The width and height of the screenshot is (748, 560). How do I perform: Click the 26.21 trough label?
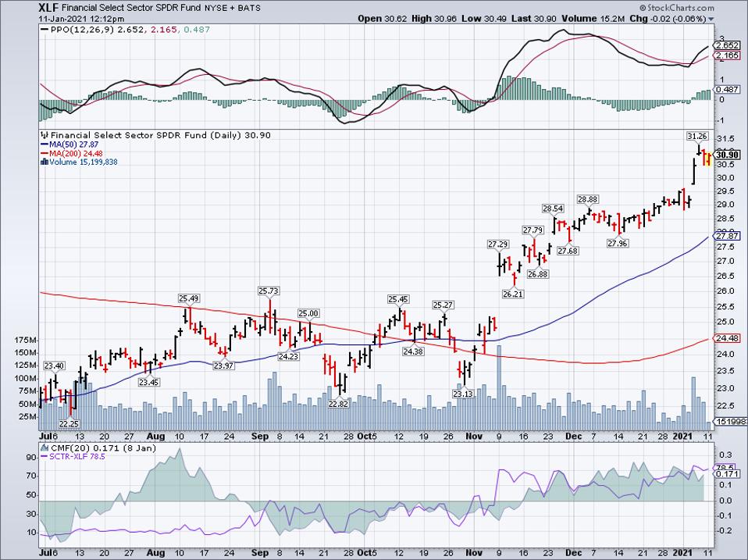pyautogui.click(x=513, y=294)
